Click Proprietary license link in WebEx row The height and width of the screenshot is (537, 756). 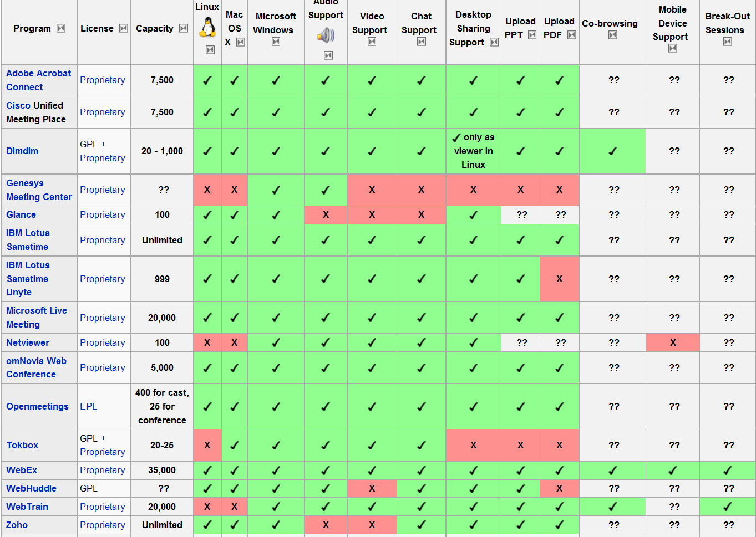pyautogui.click(x=103, y=470)
